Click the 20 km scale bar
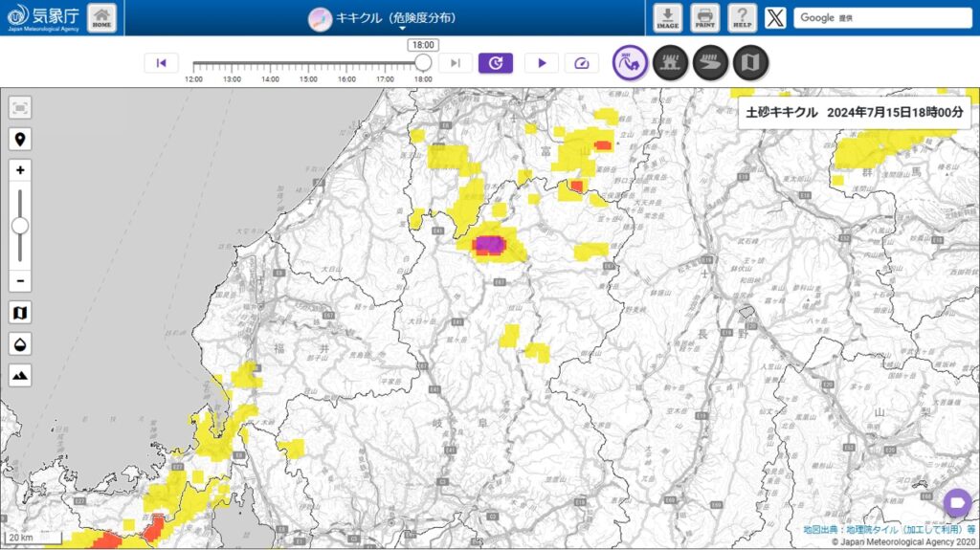Viewport: 980px width, 550px height. [x=33, y=538]
